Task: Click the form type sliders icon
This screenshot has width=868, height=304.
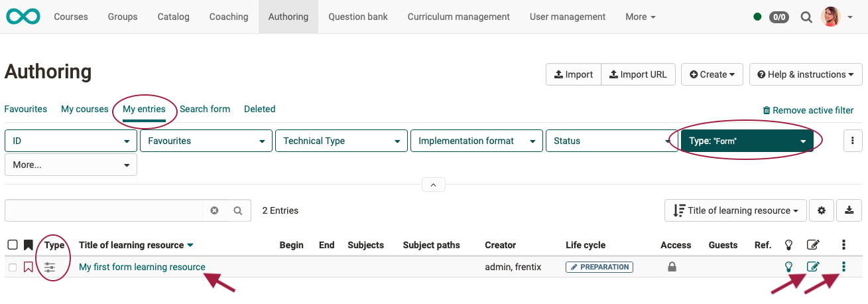Action: coord(50,267)
